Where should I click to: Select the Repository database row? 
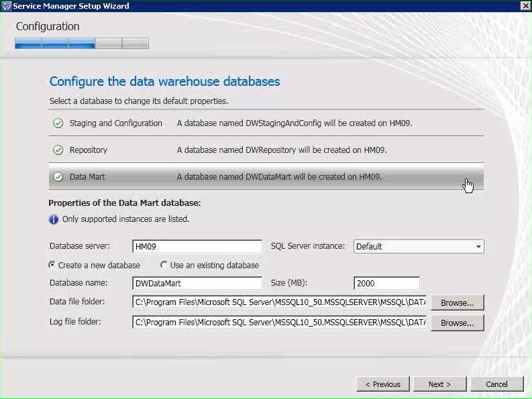point(266,150)
